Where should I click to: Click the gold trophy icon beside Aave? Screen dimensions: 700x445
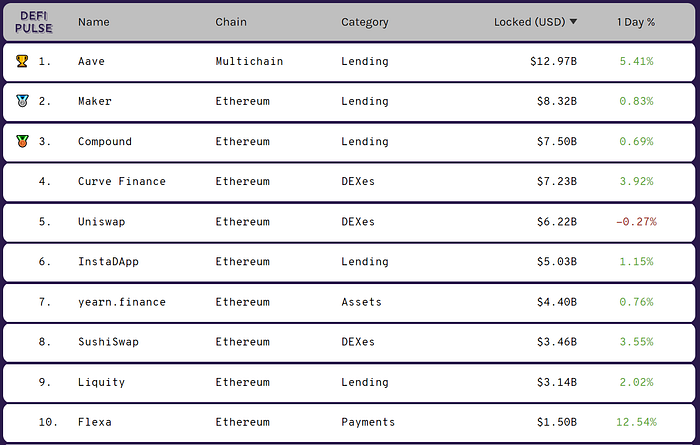click(22, 61)
